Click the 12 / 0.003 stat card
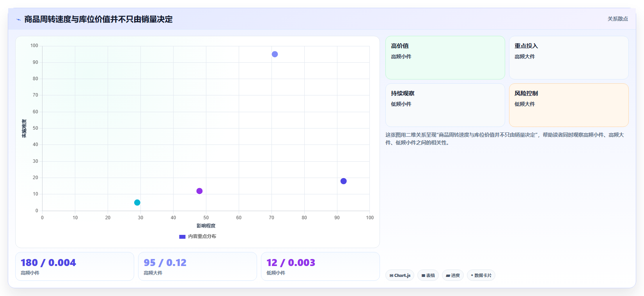The width and height of the screenshot is (644, 296). click(x=320, y=266)
